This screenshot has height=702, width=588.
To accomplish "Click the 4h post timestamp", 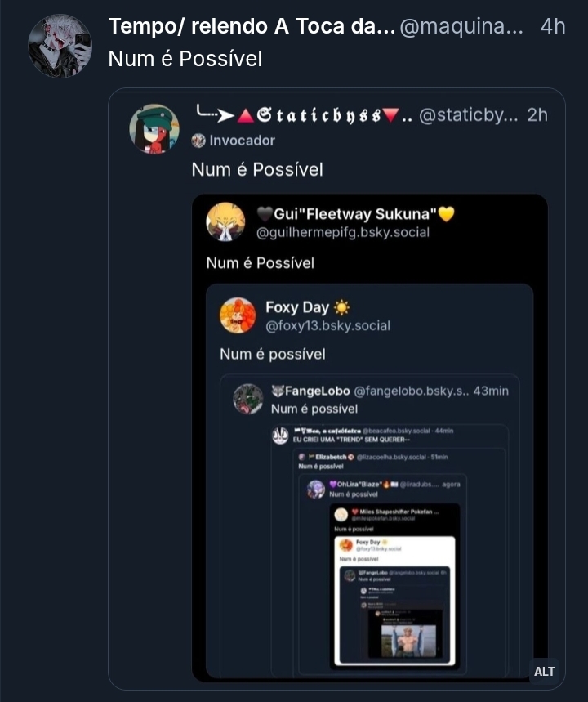I will point(553,26).
